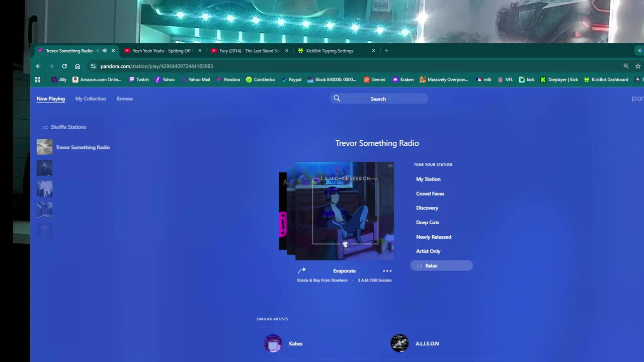Open the Gemini bookmark
The height and width of the screenshot is (362, 644).
click(374, 79)
